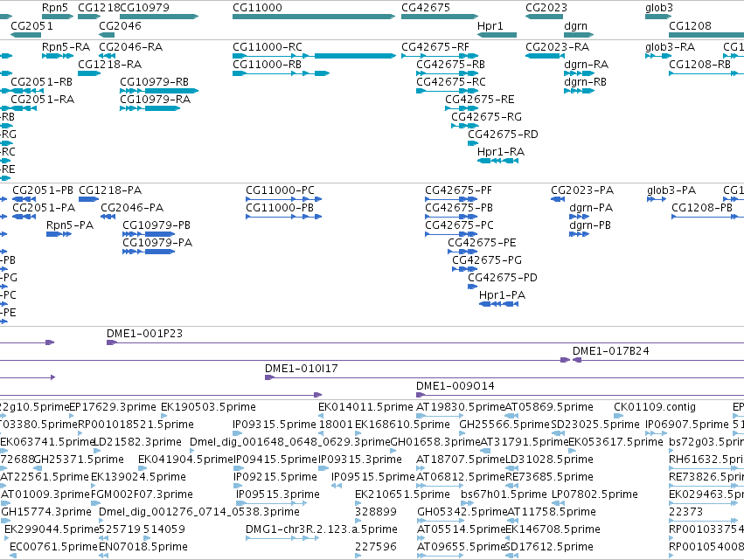Select the glob3-RA transcript
Viewport: 744px width, 560px height.
[x=658, y=56]
